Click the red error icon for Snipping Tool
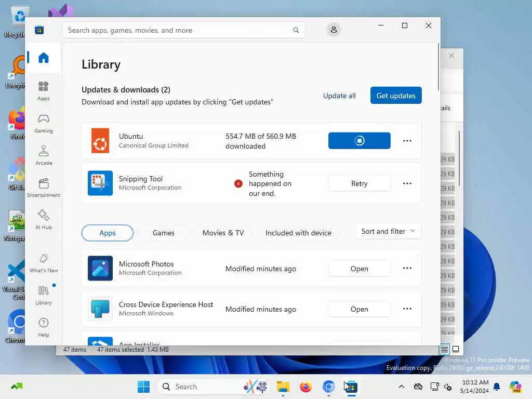 238,183
